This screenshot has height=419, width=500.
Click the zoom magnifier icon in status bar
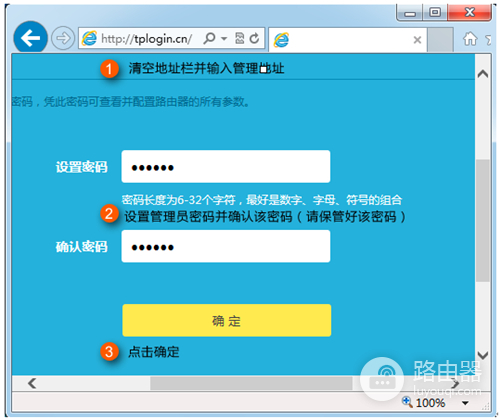[x=407, y=402]
